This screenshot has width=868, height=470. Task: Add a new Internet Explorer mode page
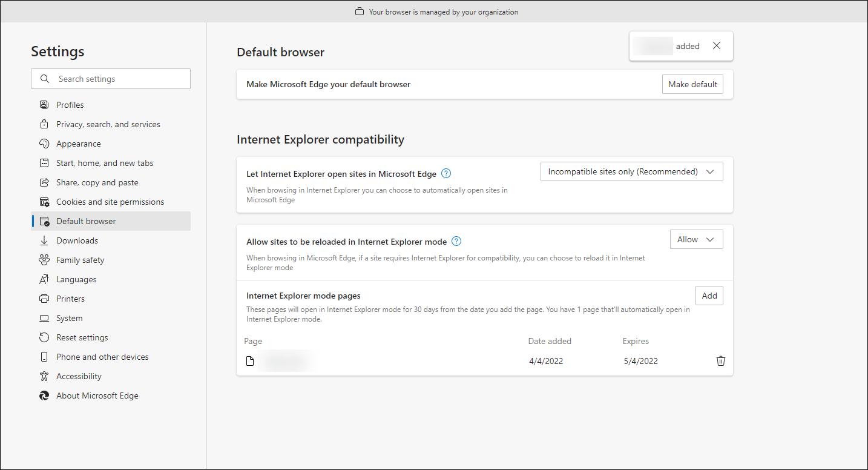(709, 295)
